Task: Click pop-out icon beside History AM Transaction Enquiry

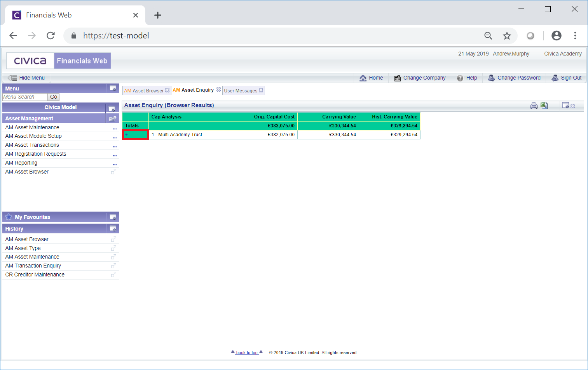Action: 113,266
